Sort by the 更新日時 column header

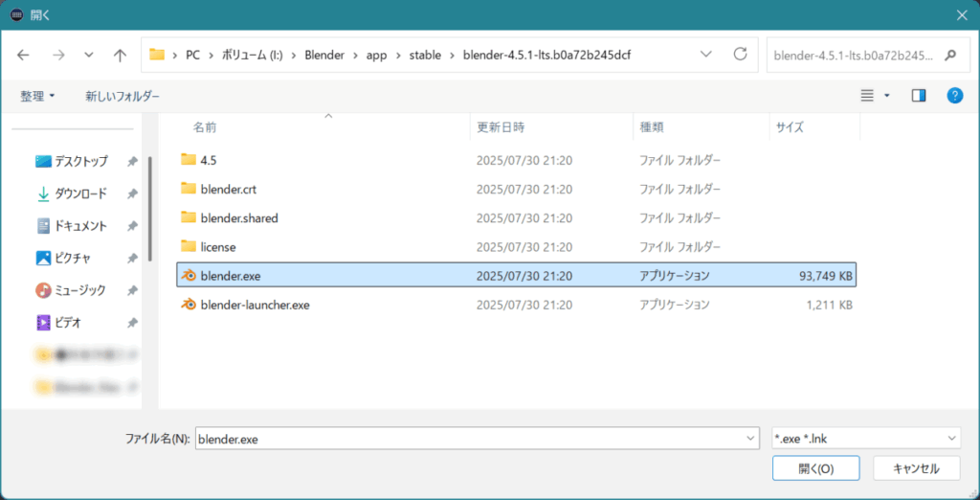(x=500, y=126)
